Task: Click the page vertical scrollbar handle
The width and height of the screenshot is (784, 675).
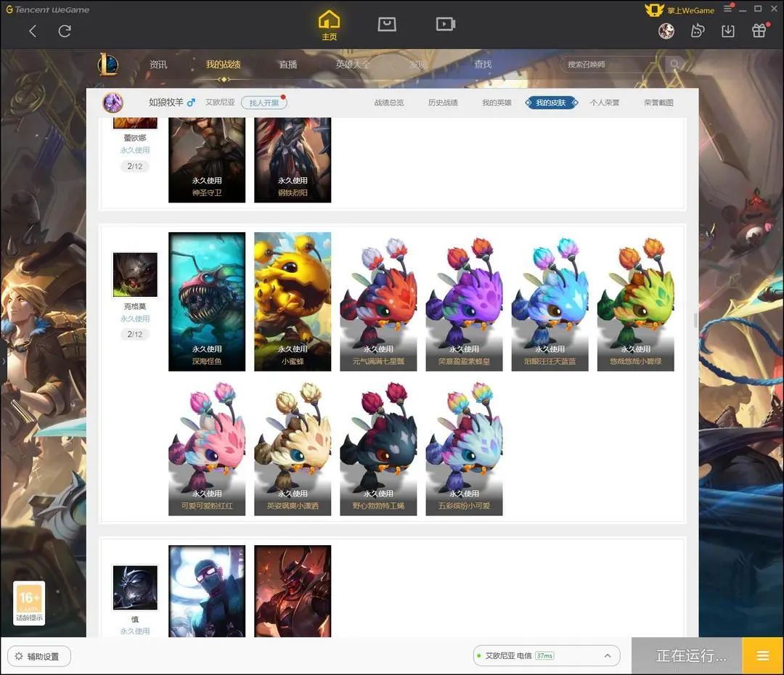Action: pyautogui.click(x=695, y=320)
